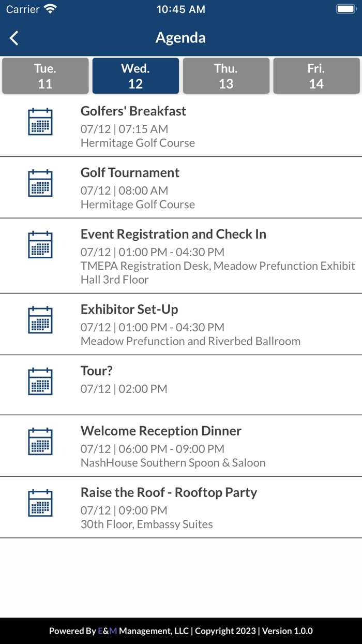Open the Thu. 13 agenda tab

pos(226,76)
